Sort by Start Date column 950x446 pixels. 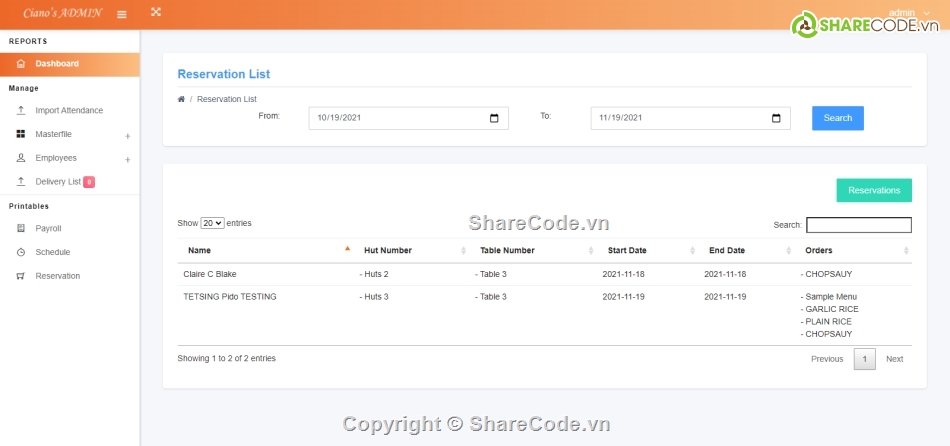point(648,250)
